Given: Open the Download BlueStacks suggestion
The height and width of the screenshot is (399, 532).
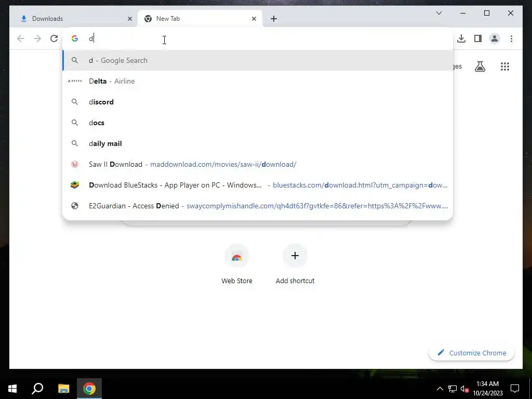Looking at the screenshot, I should 258,185.
